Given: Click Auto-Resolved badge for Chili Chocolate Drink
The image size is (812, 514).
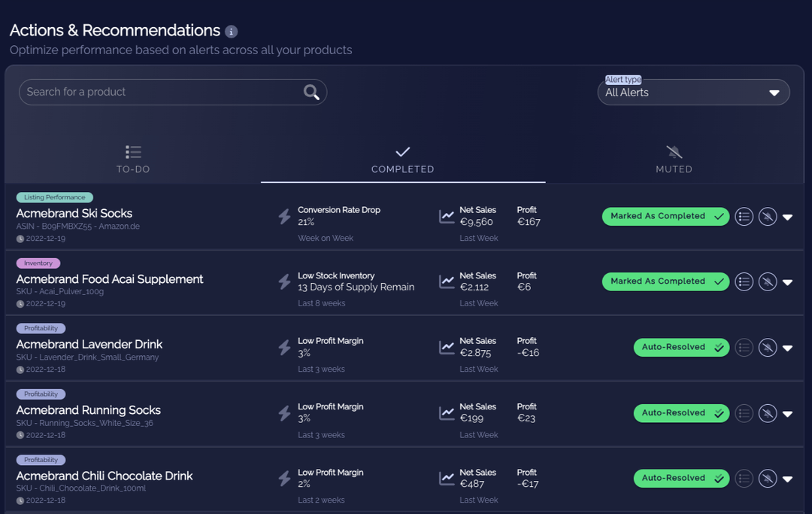Looking at the screenshot, I should (x=681, y=479).
